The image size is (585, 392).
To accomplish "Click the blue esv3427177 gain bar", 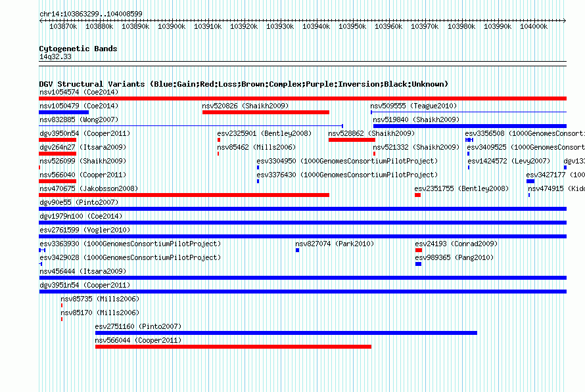I will click(x=530, y=181).
